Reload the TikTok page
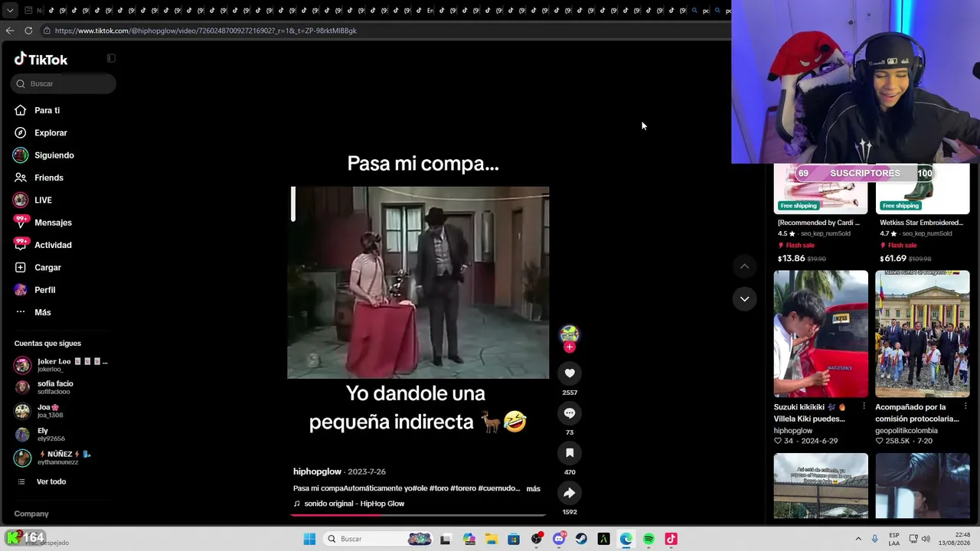This screenshot has height=551, width=980. (x=28, y=31)
